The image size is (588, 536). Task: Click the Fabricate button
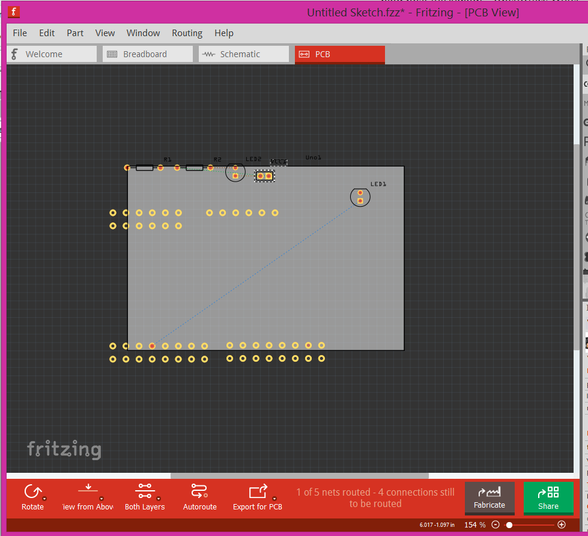tap(489, 498)
